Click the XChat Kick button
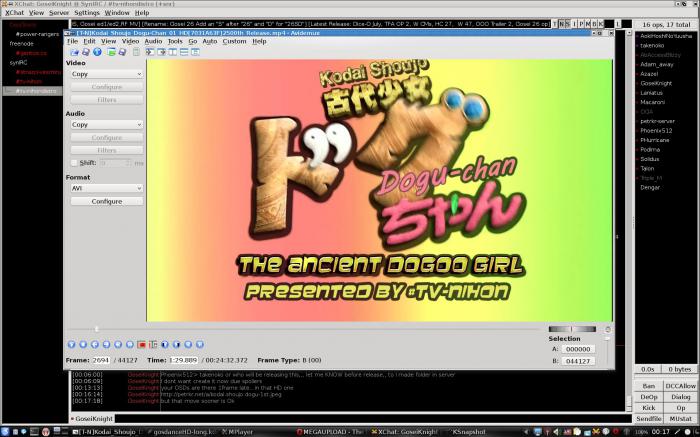The image size is (700, 437). [x=649, y=408]
